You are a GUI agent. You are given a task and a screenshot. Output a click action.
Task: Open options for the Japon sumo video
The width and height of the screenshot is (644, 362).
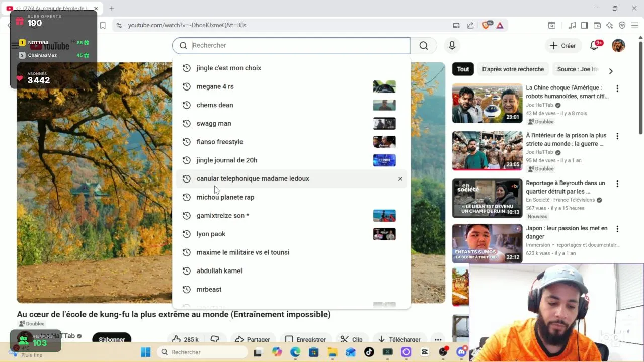point(617,229)
